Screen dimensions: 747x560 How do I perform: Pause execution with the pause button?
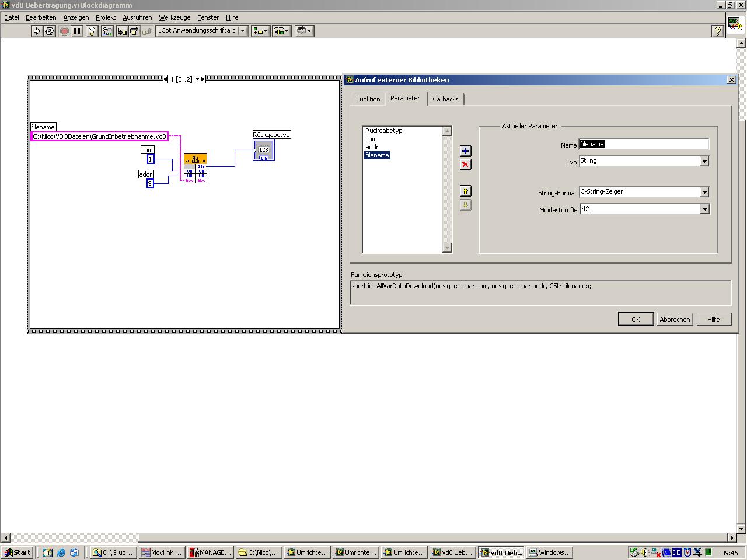click(x=77, y=31)
